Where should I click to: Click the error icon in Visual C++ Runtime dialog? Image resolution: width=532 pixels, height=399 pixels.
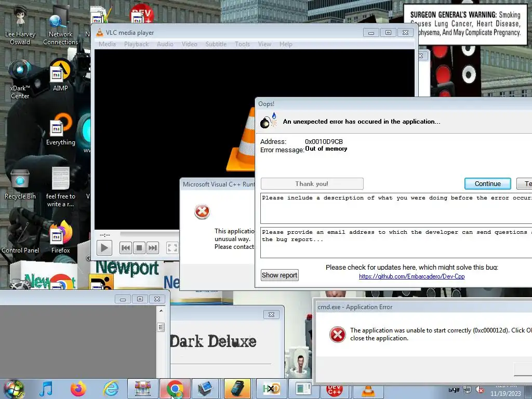[202, 211]
